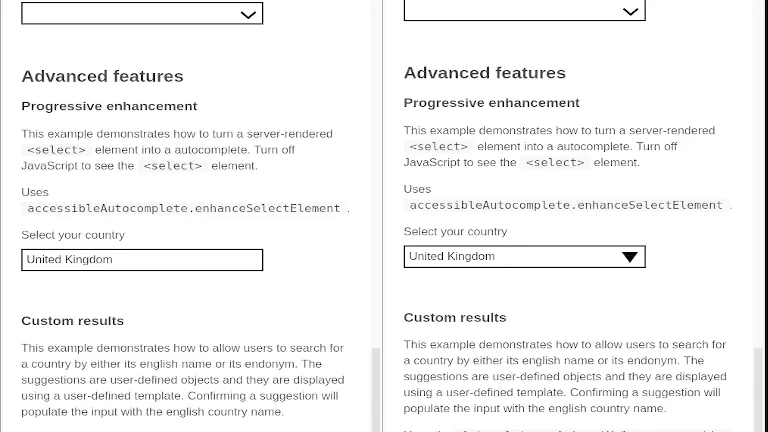This screenshot has height=432, width=768.
Task: Click the United Kingdom text in right pane select
Action: (452, 256)
